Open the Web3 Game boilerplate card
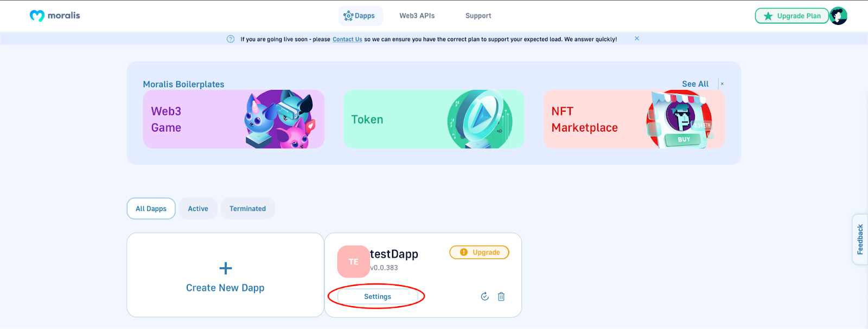Image resolution: width=868 pixels, height=329 pixels. pyautogui.click(x=234, y=119)
